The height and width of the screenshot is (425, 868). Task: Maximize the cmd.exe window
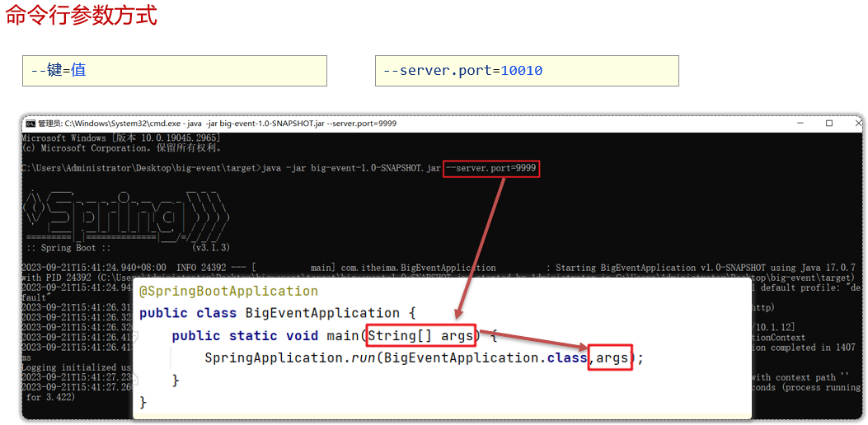point(829,124)
